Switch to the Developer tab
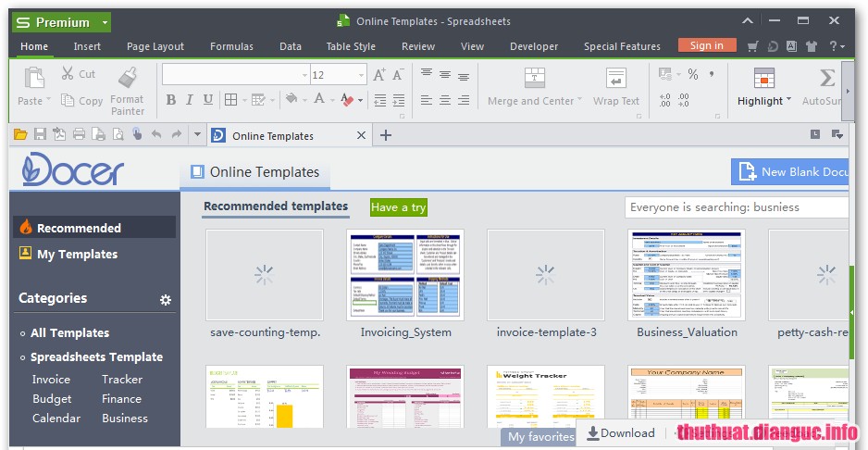The image size is (868, 450). (534, 46)
